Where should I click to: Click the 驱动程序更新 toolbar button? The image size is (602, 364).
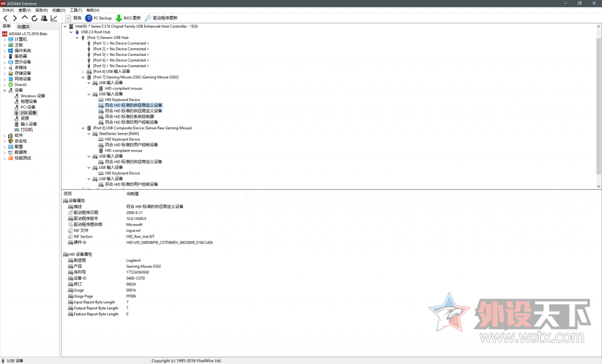(161, 18)
